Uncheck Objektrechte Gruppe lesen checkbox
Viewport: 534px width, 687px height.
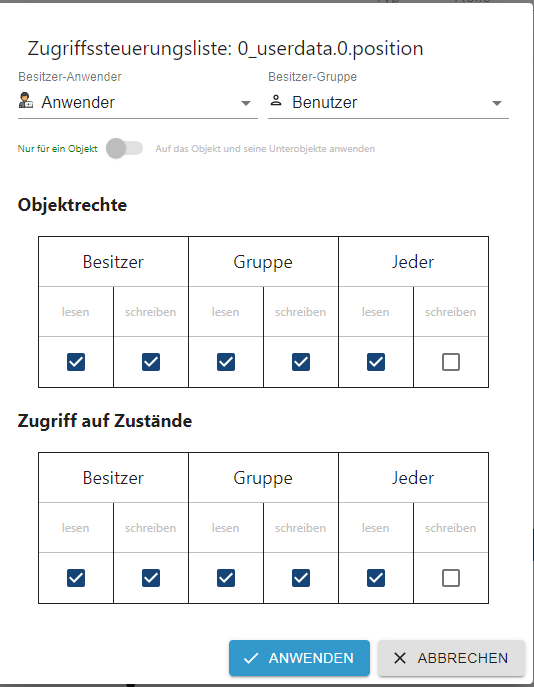226,362
